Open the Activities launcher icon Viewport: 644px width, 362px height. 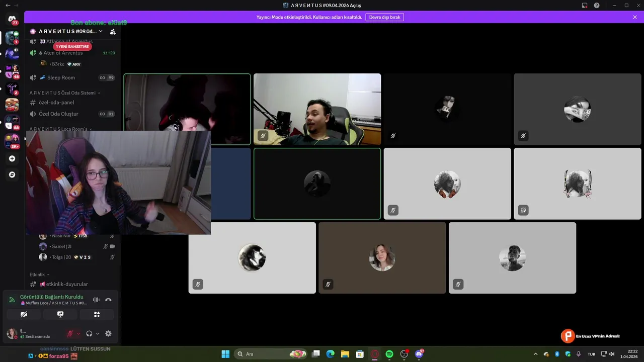point(97,314)
